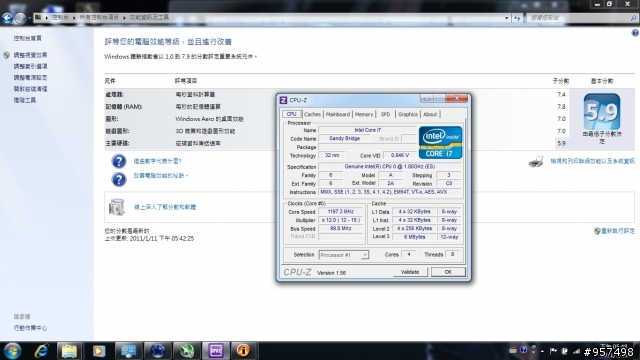Click the blue star globe taskbar icon
The image size is (640, 360).
[158, 351]
